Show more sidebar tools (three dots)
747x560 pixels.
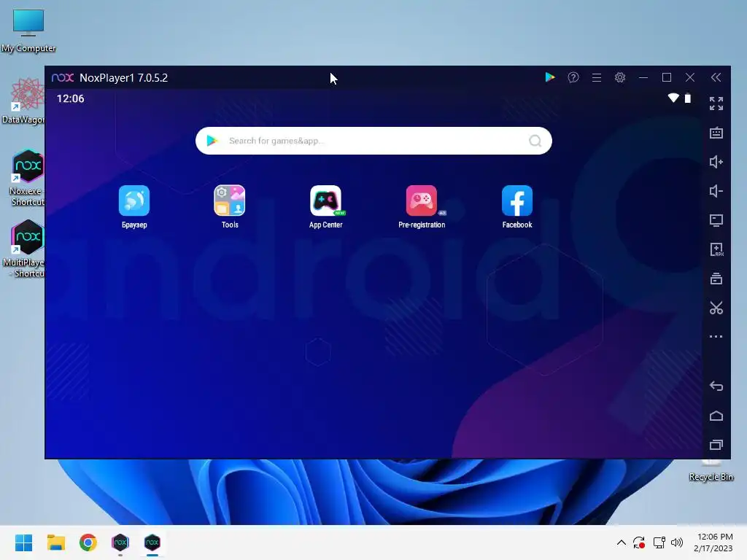[716, 336]
